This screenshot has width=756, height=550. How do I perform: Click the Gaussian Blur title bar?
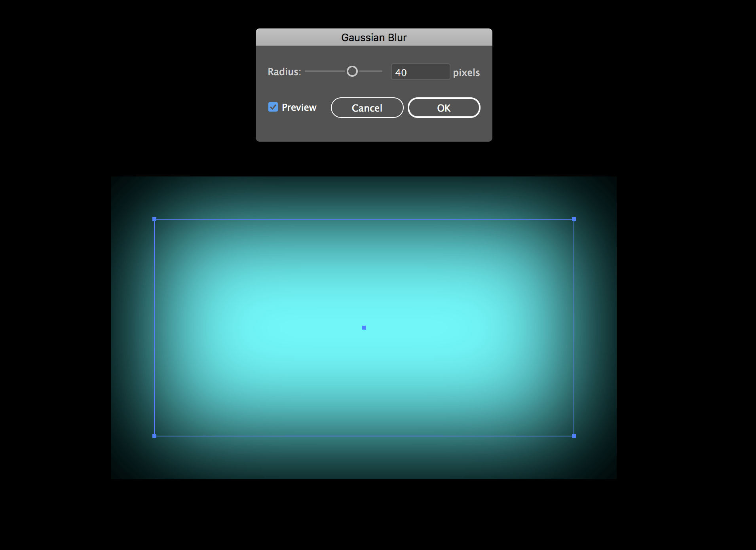tap(374, 37)
